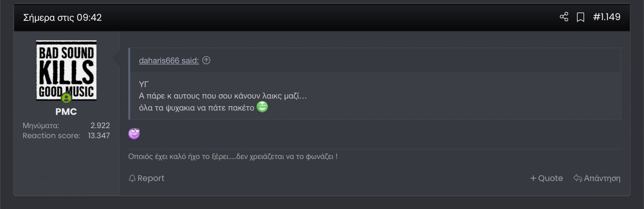
Task: Add the post to multi-quote with the Quote text
Action: click(x=550, y=178)
